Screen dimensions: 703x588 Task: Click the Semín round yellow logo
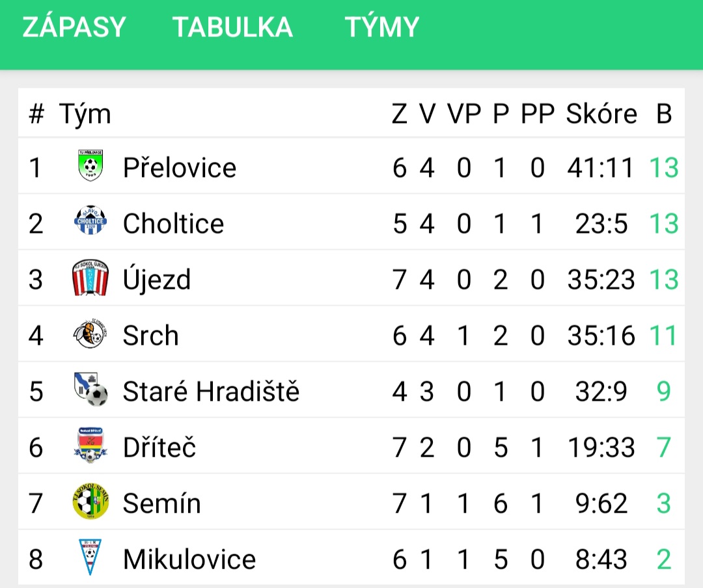tap(90, 501)
